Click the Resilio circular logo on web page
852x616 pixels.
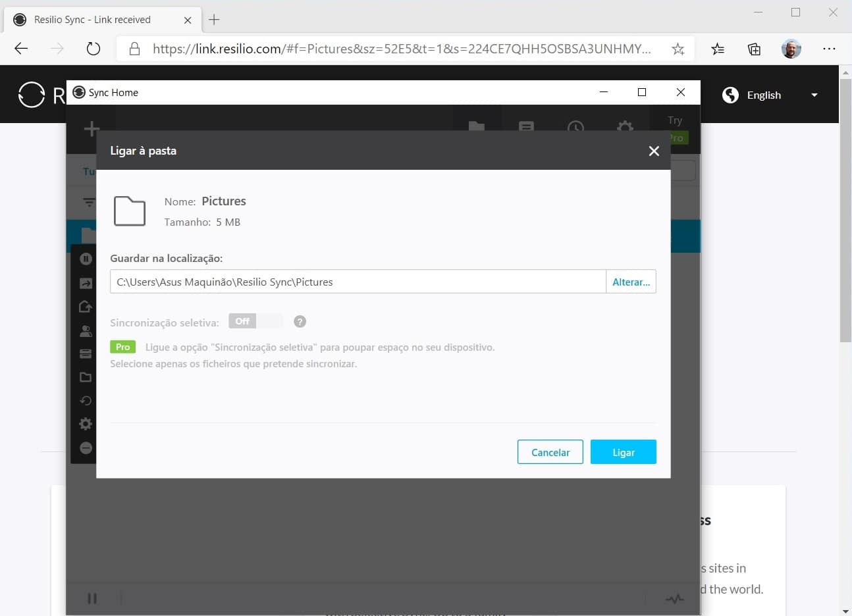pos(31,95)
